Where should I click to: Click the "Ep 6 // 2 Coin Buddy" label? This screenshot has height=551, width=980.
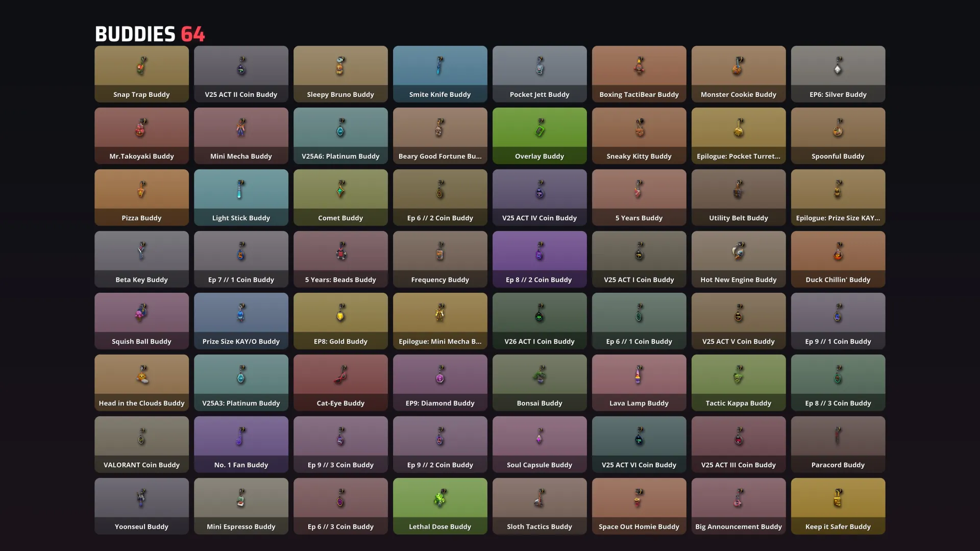(440, 218)
